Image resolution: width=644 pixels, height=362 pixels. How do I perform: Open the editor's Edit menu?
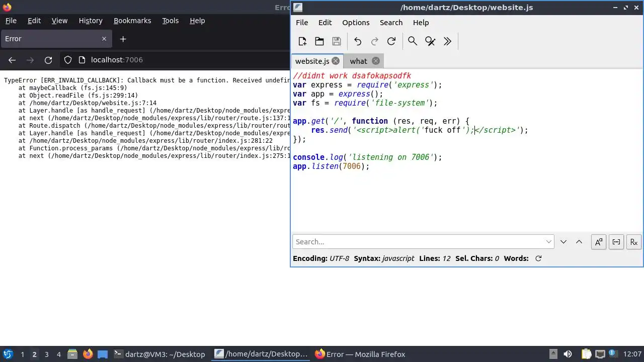point(325,23)
